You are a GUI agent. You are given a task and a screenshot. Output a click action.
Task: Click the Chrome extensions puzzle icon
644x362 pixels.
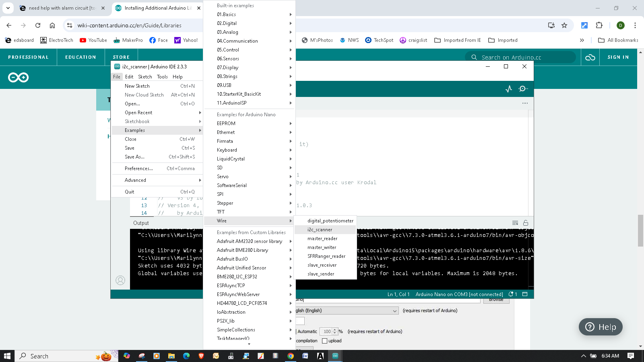[599, 25]
